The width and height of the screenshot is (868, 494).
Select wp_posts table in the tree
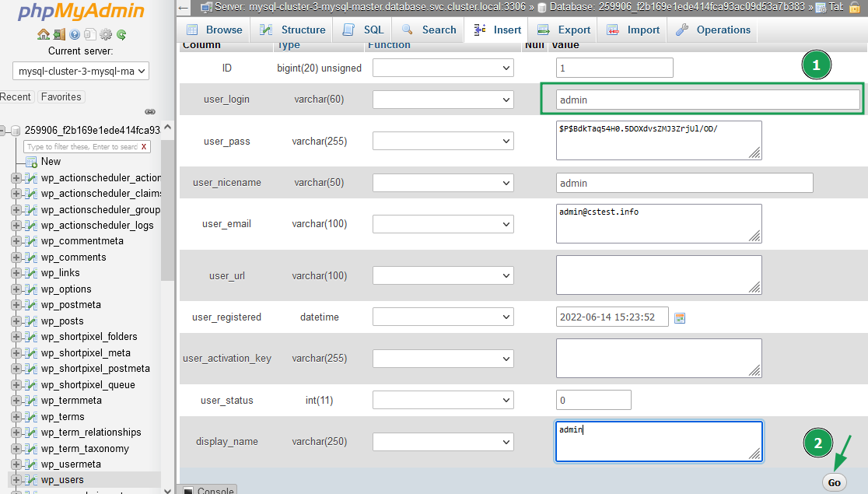(x=62, y=321)
